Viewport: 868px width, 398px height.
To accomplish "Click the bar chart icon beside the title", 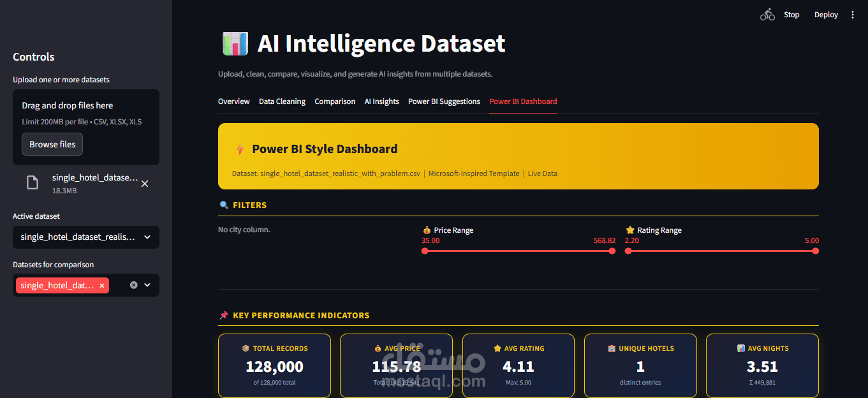I will [235, 44].
